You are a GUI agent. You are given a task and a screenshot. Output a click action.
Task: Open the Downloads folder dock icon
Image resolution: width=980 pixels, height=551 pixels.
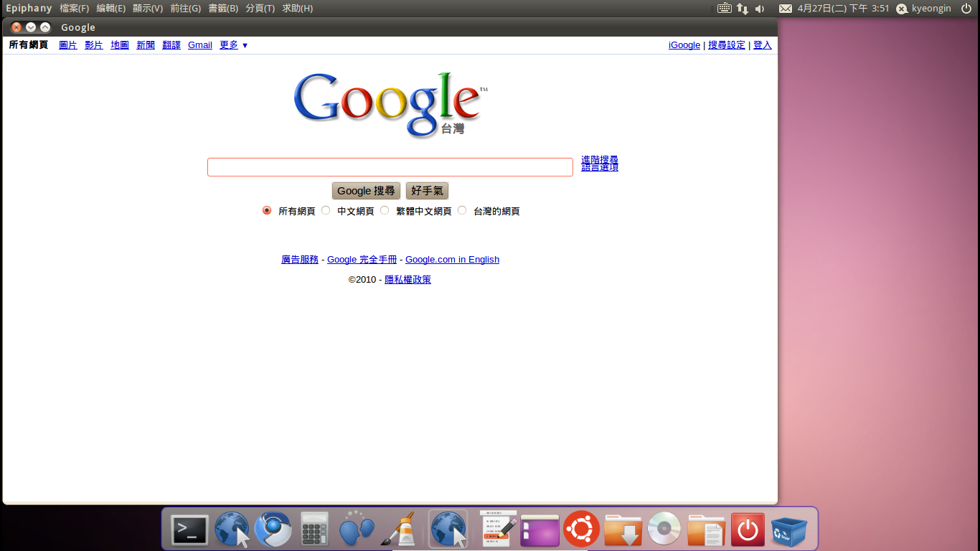[623, 530]
